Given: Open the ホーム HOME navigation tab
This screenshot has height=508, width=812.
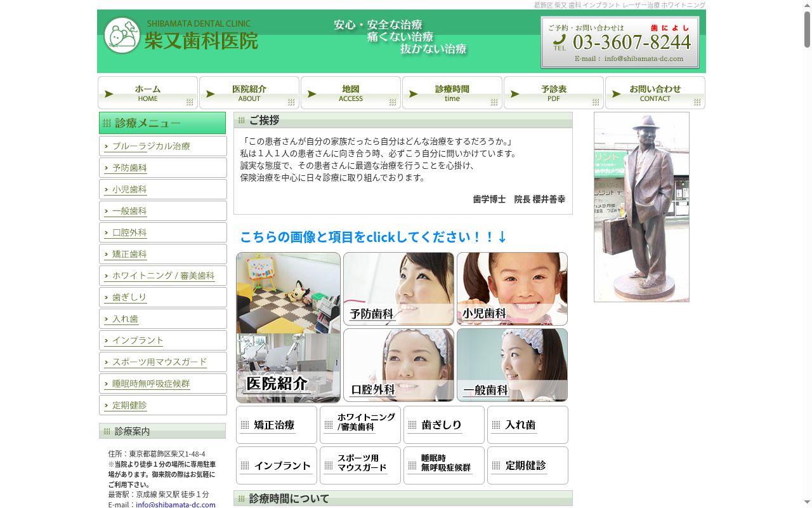Looking at the screenshot, I should [x=148, y=93].
